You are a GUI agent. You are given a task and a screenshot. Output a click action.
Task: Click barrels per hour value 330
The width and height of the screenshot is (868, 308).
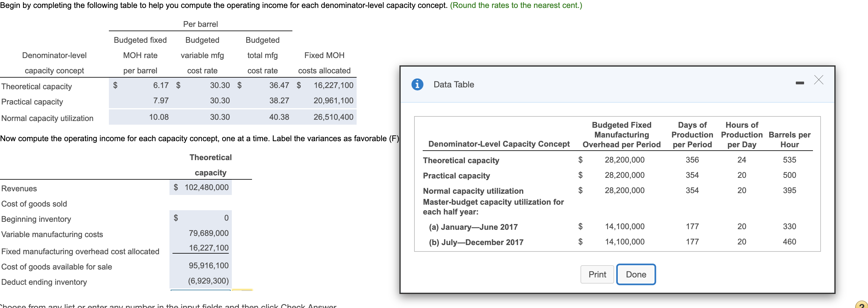pos(789,226)
